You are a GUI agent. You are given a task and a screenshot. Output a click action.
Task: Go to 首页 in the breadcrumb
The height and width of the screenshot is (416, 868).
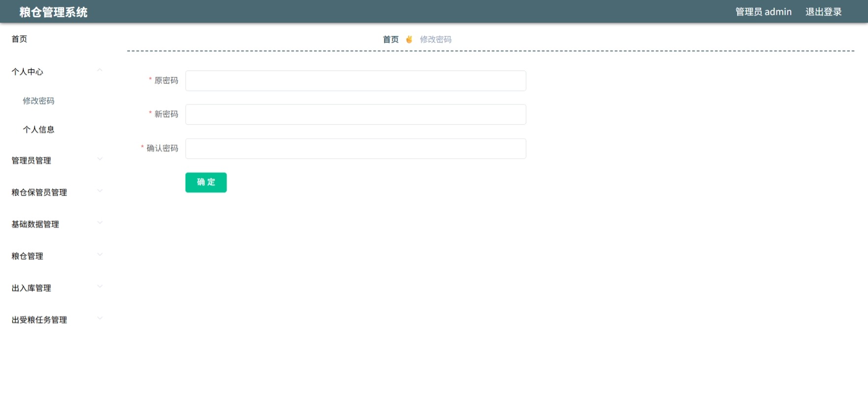click(x=390, y=39)
